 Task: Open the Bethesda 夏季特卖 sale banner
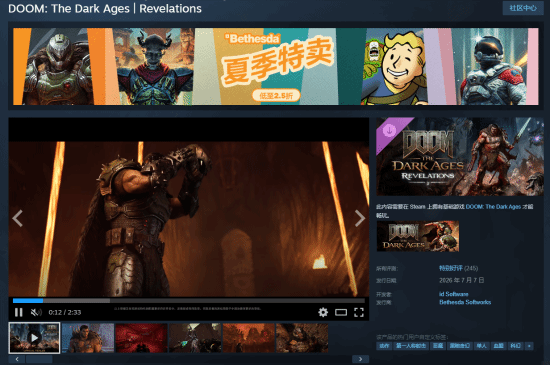click(x=276, y=66)
